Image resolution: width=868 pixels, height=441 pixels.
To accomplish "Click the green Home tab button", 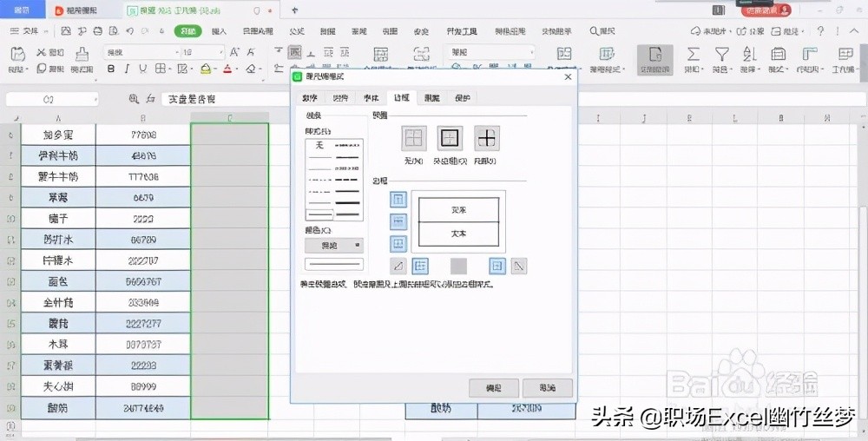I will [188, 31].
